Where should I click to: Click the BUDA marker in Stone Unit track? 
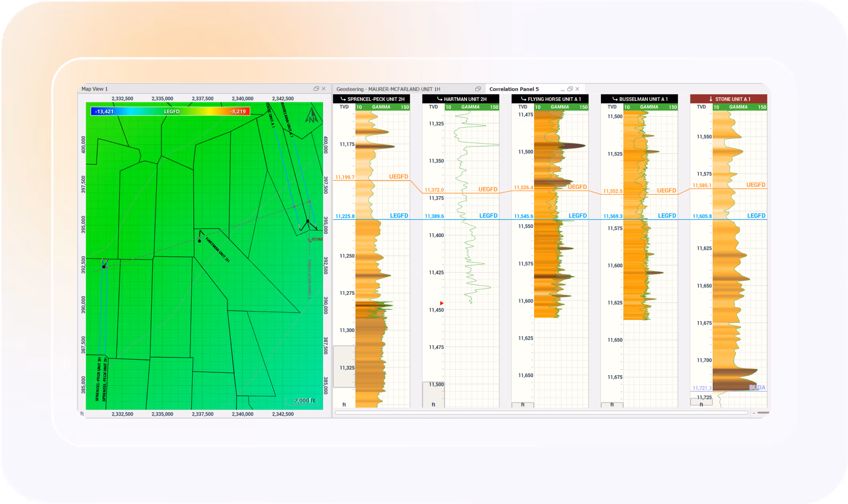click(x=757, y=387)
